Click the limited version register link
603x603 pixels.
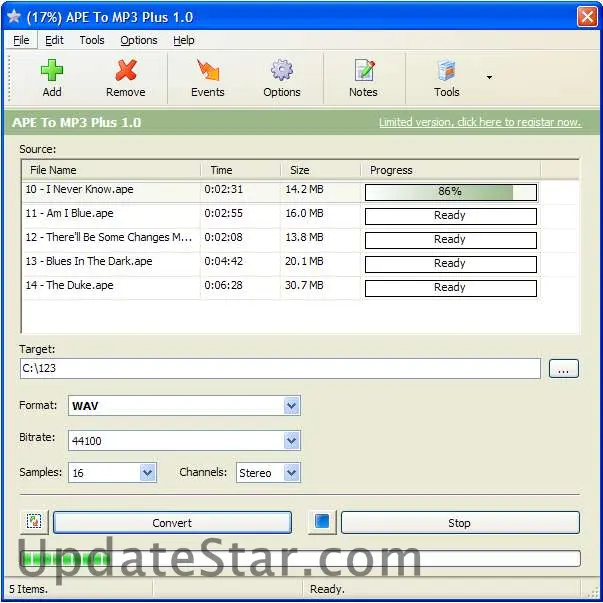pyautogui.click(x=480, y=122)
